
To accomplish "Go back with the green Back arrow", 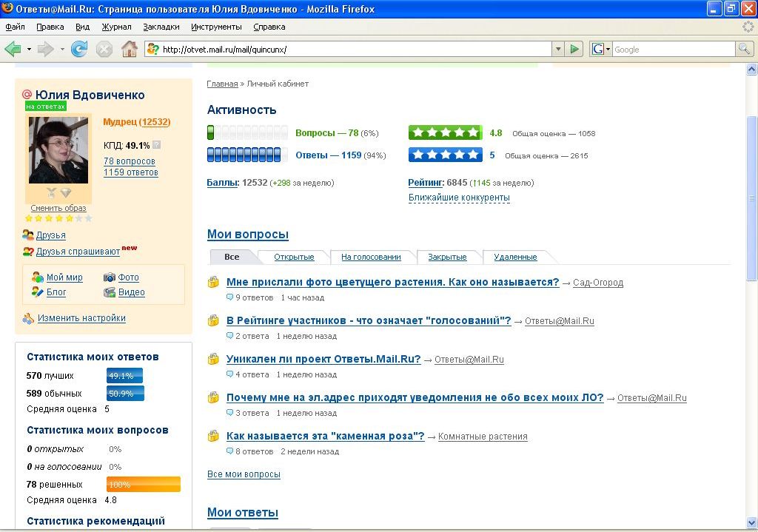I will (13, 49).
